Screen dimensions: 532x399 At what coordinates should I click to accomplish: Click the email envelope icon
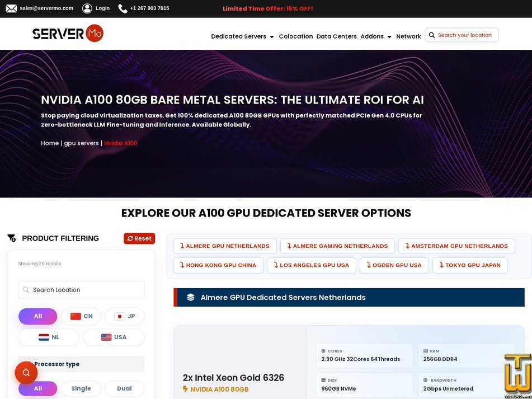11,8
